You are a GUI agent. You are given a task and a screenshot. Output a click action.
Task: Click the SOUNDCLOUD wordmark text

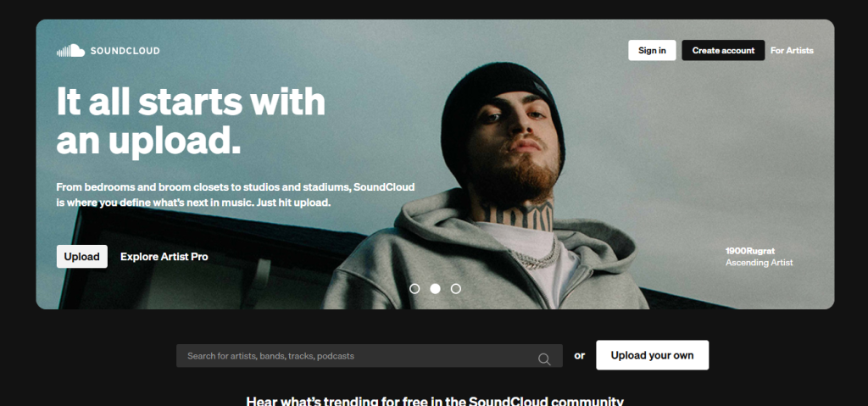click(x=125, y=50)
